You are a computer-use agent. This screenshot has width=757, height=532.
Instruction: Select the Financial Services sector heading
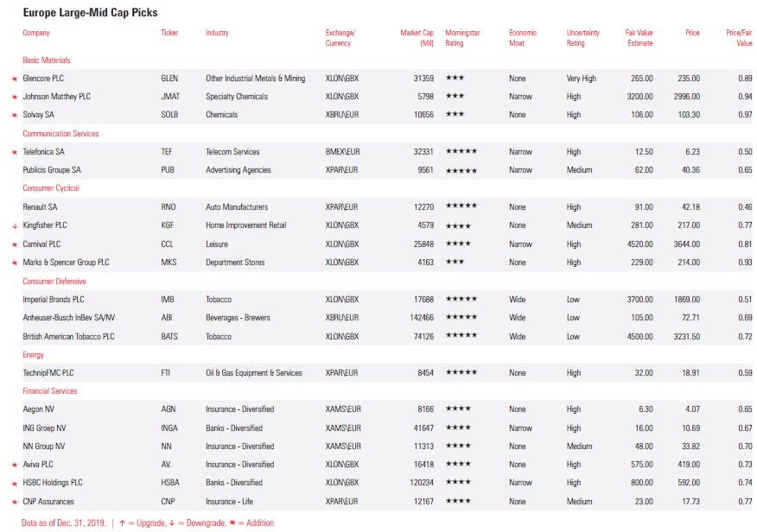coord(50,391)
